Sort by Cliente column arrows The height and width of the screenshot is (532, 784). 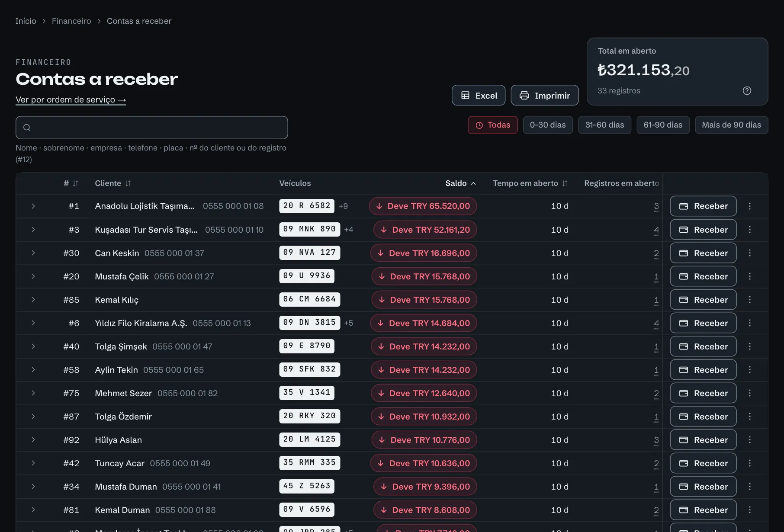(128, 183)
